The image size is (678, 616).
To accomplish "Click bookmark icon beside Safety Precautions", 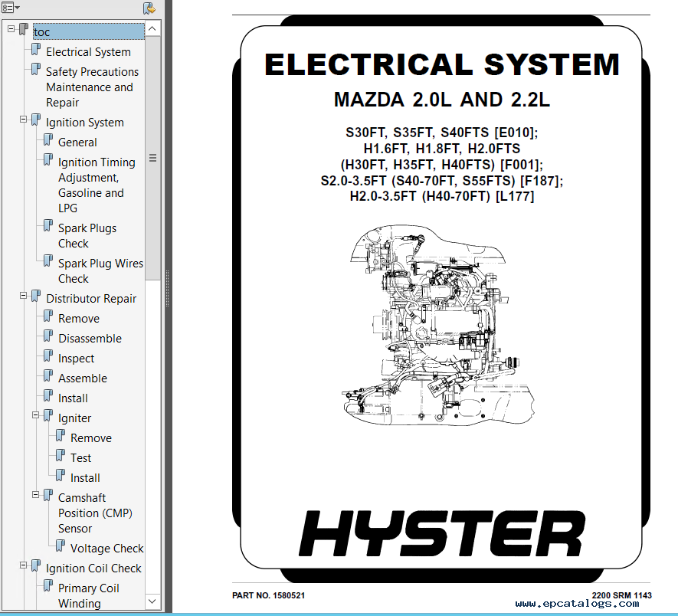I will tap(36, 69).
